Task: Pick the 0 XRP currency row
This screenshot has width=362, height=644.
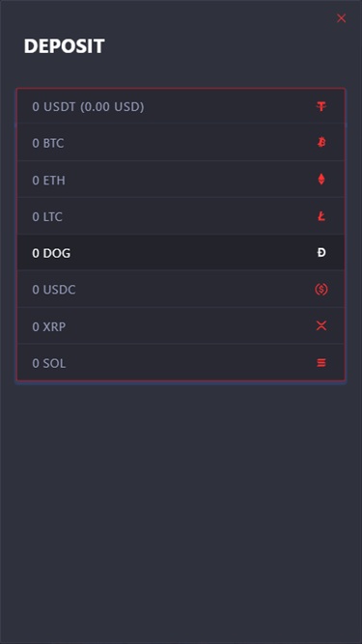Action: pyautogui.click(x=181, y=325)
